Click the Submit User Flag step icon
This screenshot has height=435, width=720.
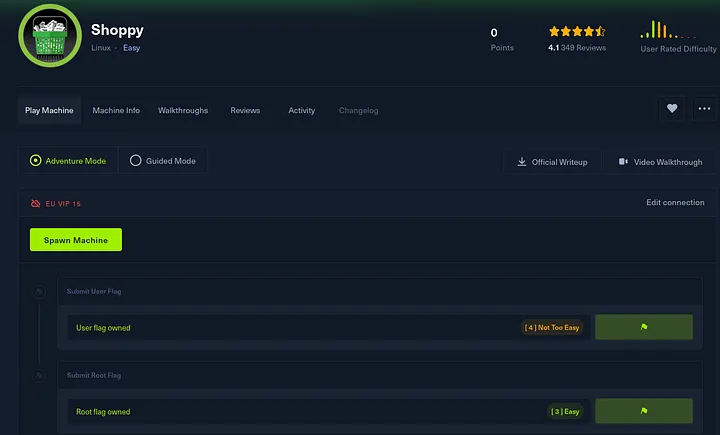[x=39, y=292]
